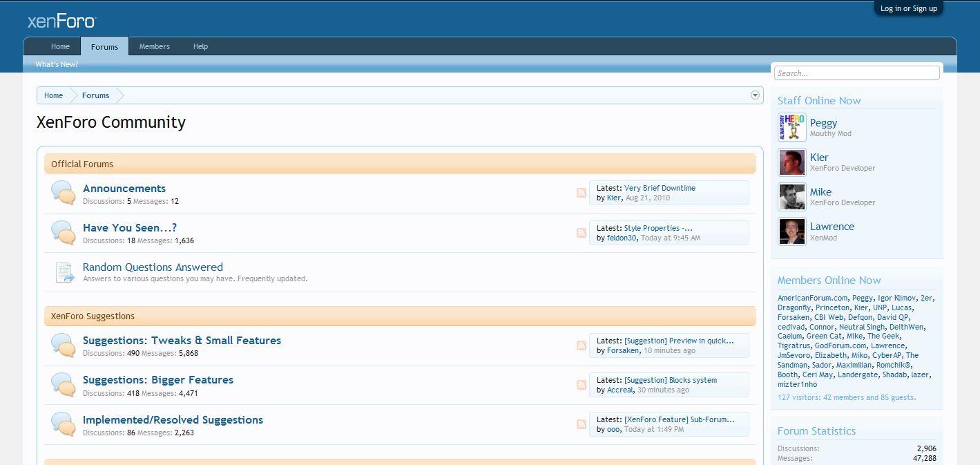The width and height of the screenshot is (980, 465).
Task: Click RSS icon for Implemented/Resolved Suggestions
Action: tap(582, 424)
